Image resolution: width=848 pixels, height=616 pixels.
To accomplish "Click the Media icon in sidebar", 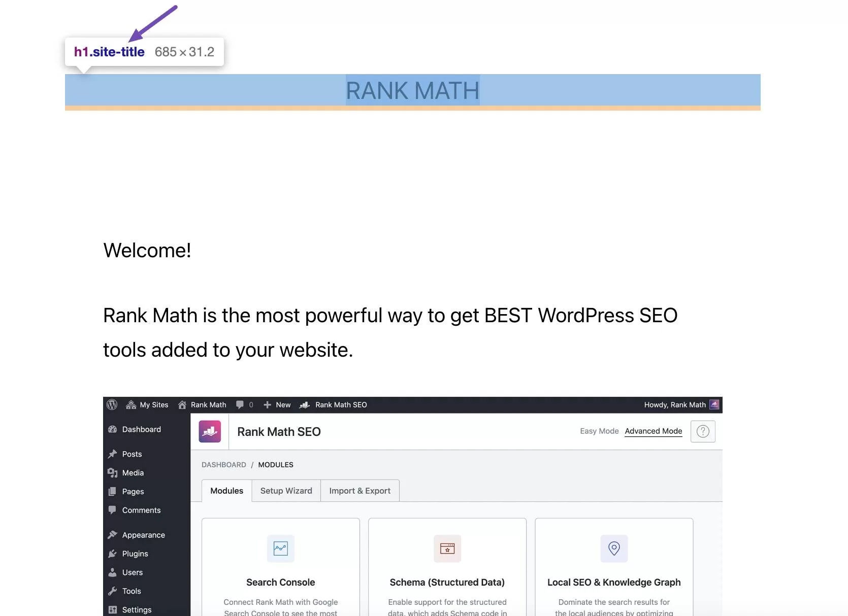I will coord(113,473).
